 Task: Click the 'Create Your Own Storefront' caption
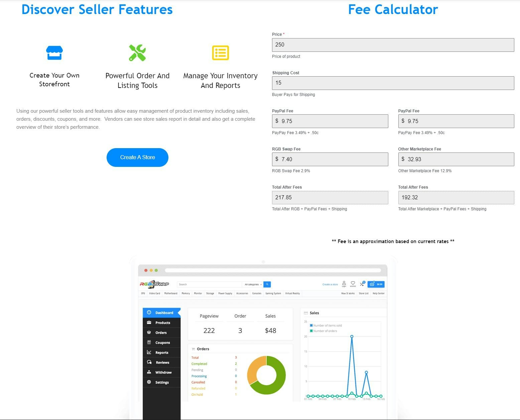tap(54, 80)
